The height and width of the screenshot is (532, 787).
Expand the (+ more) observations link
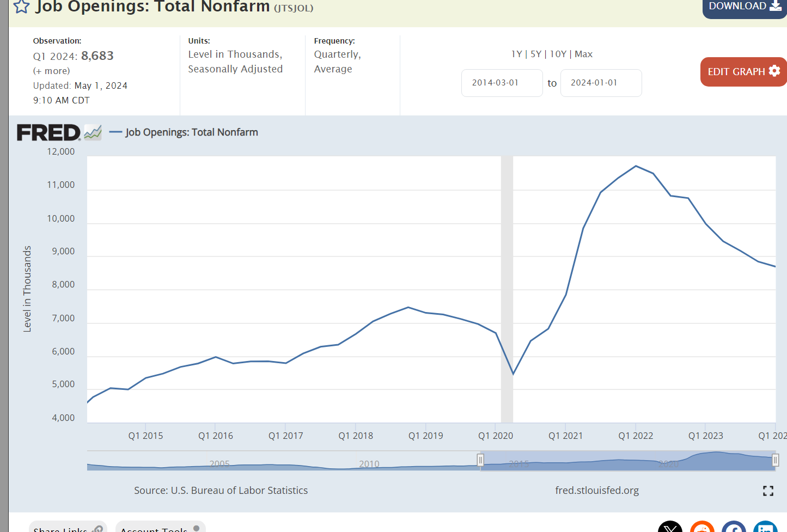[52, 71]
